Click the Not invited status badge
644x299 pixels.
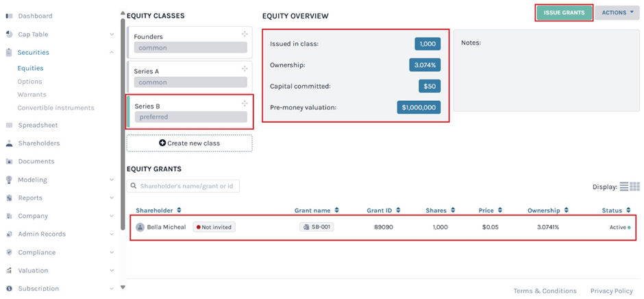(x=214, y=227)
